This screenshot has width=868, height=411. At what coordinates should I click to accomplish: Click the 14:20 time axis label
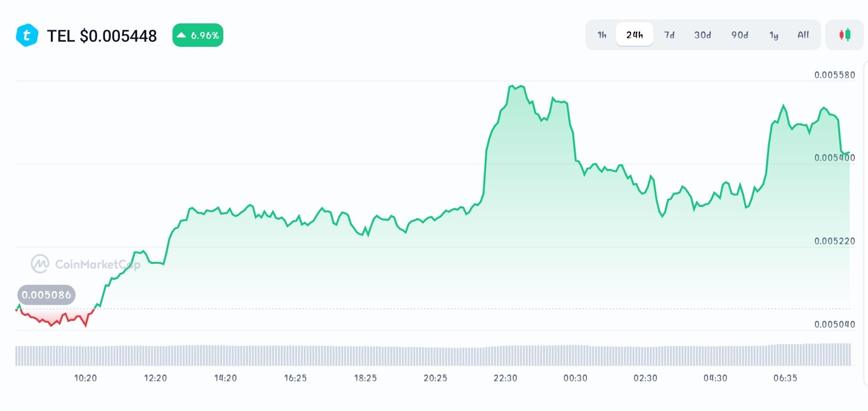(226, 378)
